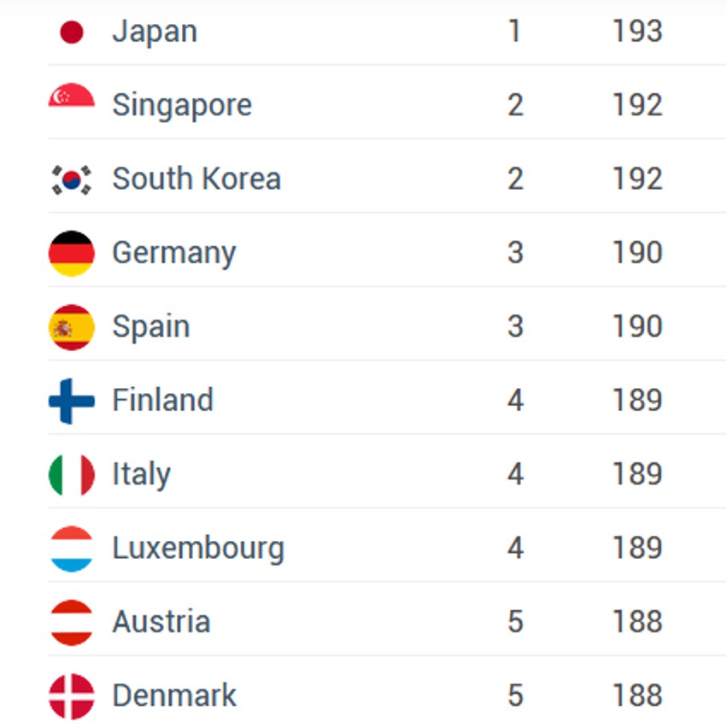Click the Italy flag icon
This screenshot has height=728, width=726.
[x=72, y=475]
